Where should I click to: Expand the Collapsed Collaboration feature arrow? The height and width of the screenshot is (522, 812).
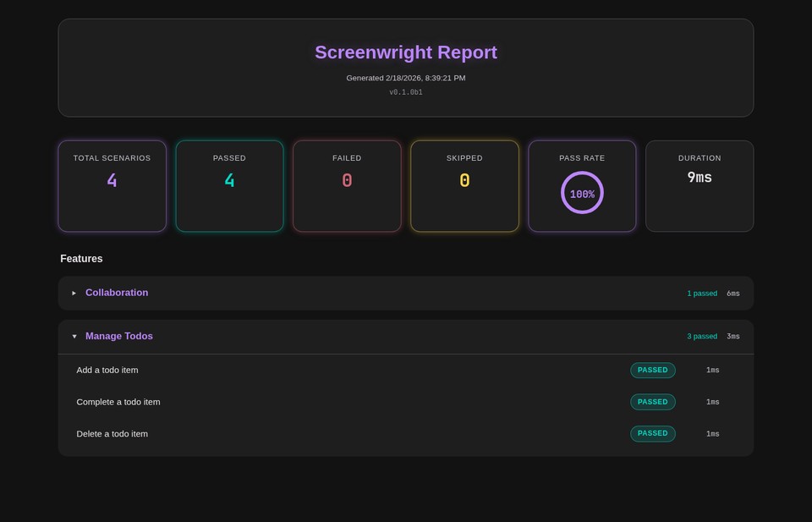pos(74,293)
